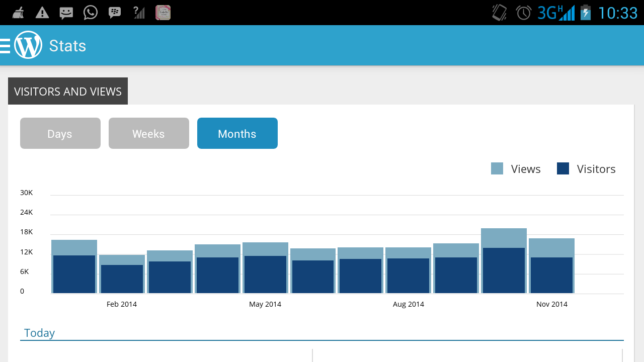Viewport: 644px width, 362px height.
Task: Tap the WordPress logo in header
Action: tap(28, 45)
